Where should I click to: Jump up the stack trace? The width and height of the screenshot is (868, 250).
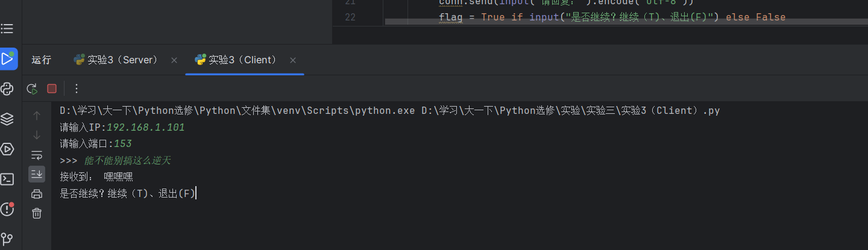tap(37, 115)
